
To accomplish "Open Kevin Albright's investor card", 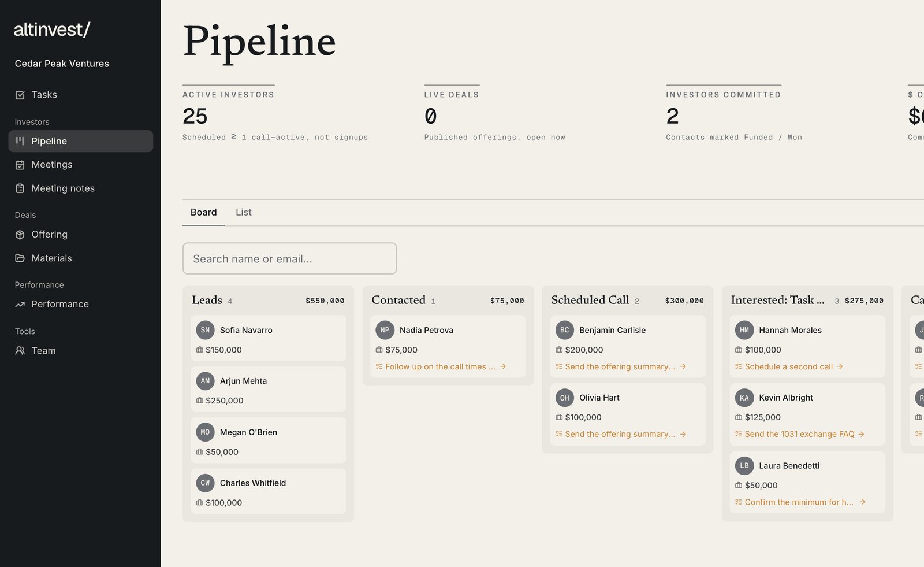I will point(807,414).
